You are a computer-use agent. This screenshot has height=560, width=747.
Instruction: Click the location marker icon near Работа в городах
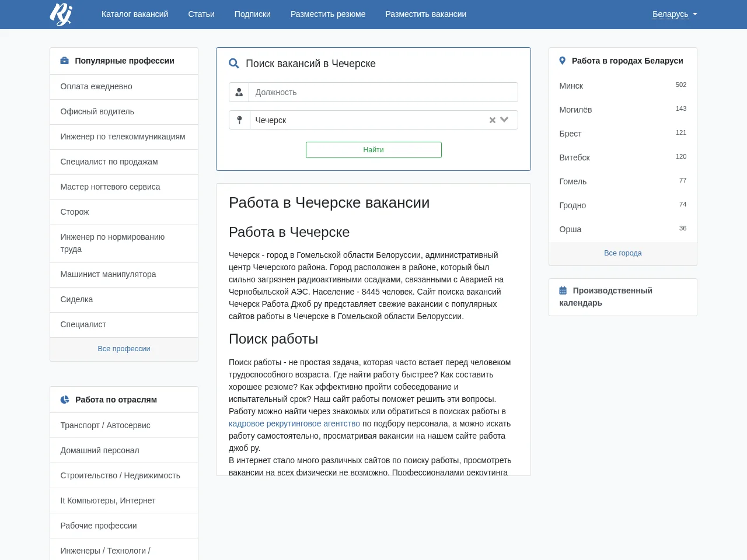coord(563,61)
